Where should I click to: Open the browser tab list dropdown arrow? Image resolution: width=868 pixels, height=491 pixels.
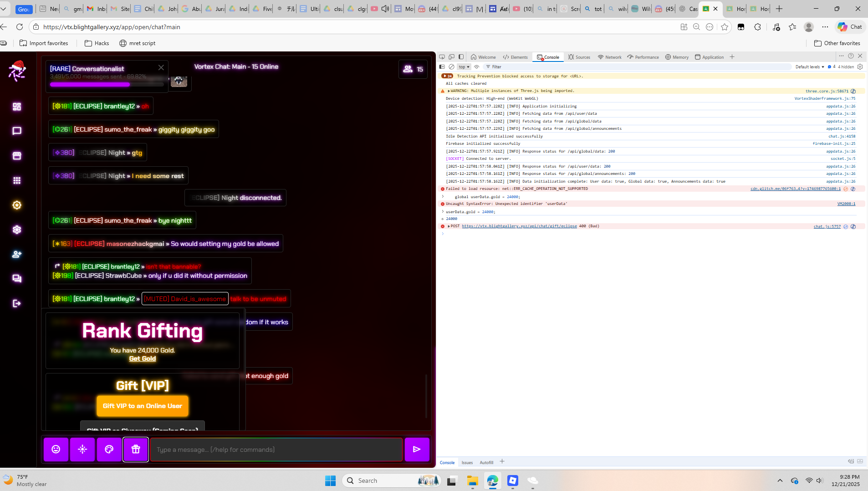[4, 9]
